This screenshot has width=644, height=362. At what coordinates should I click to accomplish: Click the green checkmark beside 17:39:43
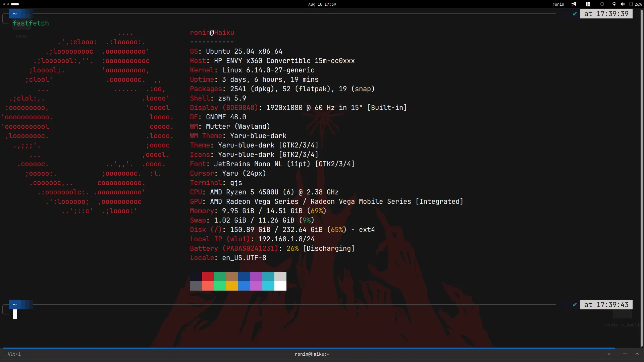575,305
